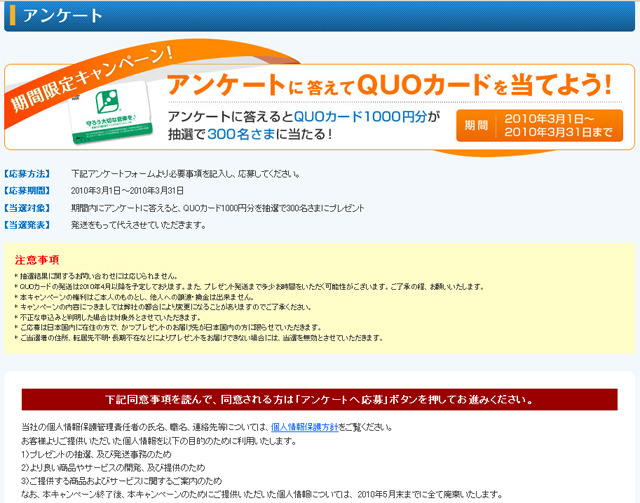640x503 pixels.
Task: Click the dark red 下記同意事項 instruction bar
Action: [x=320, y=399]
